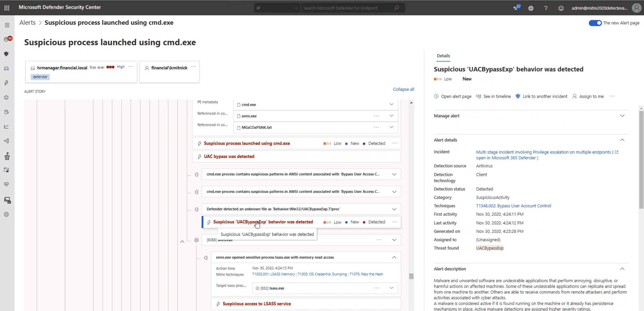This screenshot has width=644, height=311.
Task: Collapse the Alert details section
Action: coord(622,140)
